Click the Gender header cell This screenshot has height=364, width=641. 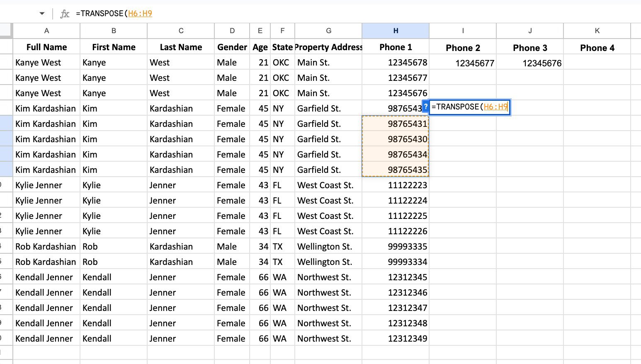click(x=231, y=47)
